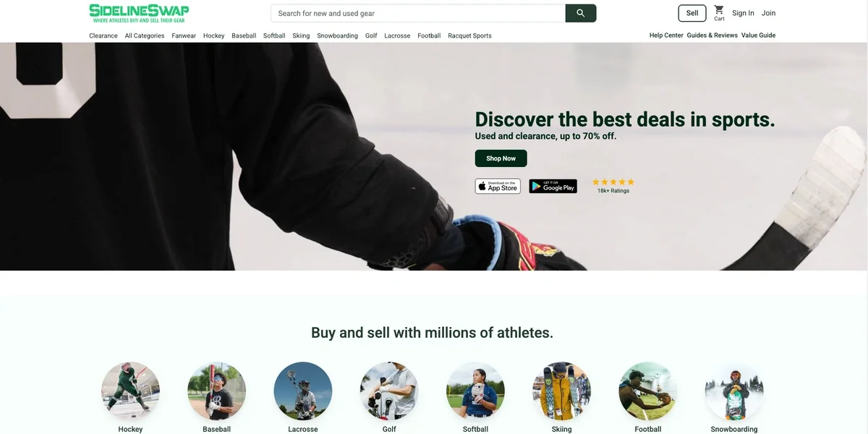Open the Lacrosse navigation item
This screenshot has height=434, width=868.
pos(397,35)
